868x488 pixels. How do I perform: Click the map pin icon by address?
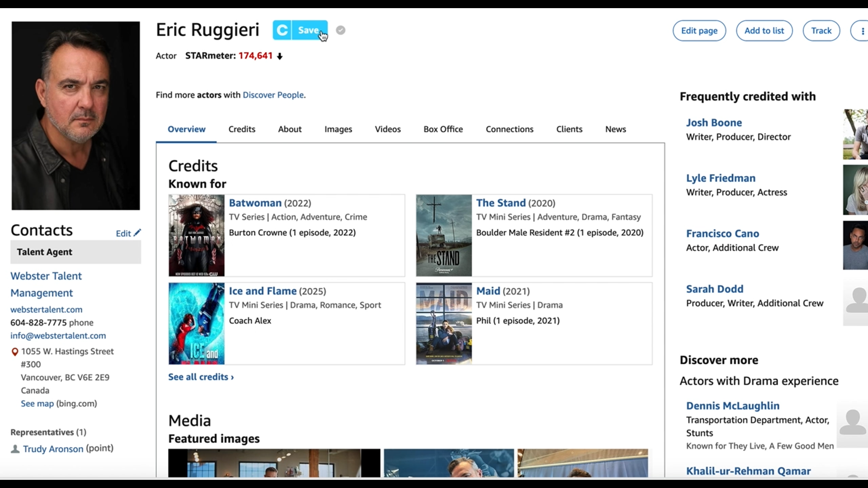point(15,352)
